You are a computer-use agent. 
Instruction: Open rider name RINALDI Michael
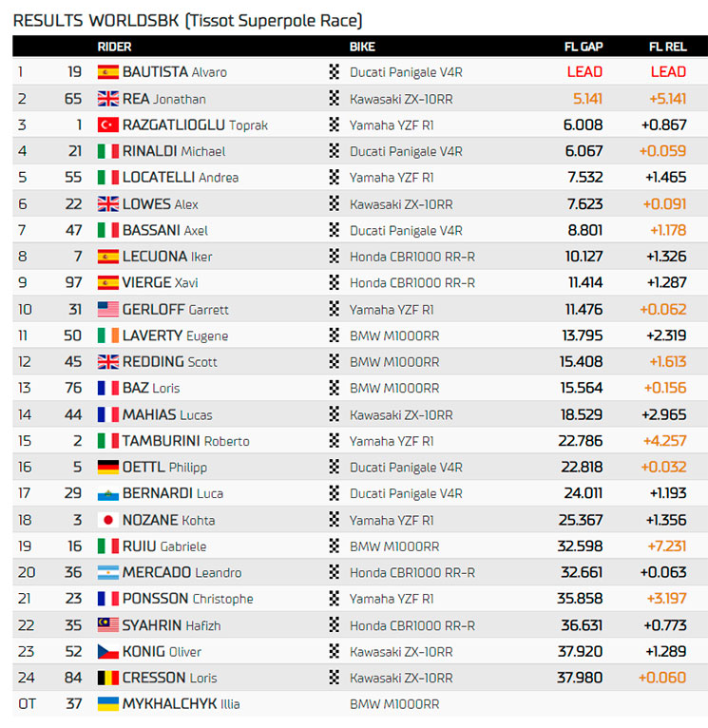174,151
